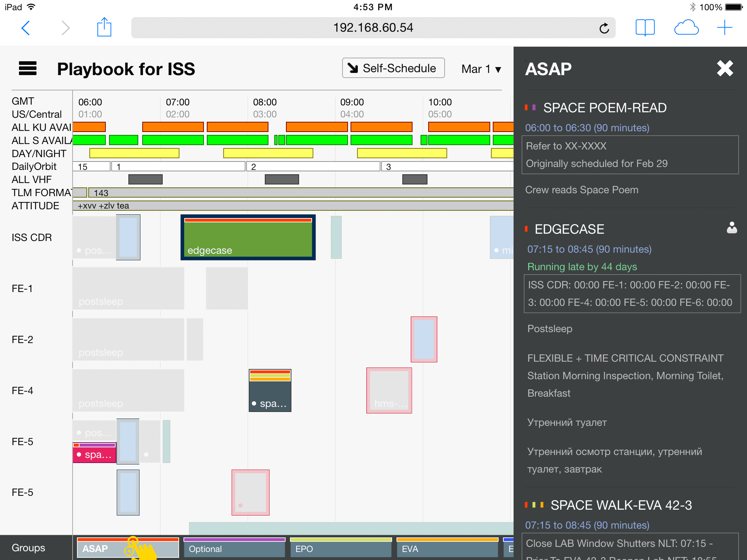Click Daily Orbit segment 15

pyautogui.click(x=91, y=167)
